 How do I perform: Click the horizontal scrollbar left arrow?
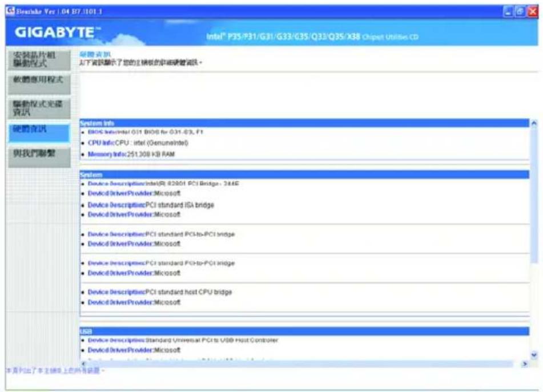pyautogui.click(x=83, y=363)
